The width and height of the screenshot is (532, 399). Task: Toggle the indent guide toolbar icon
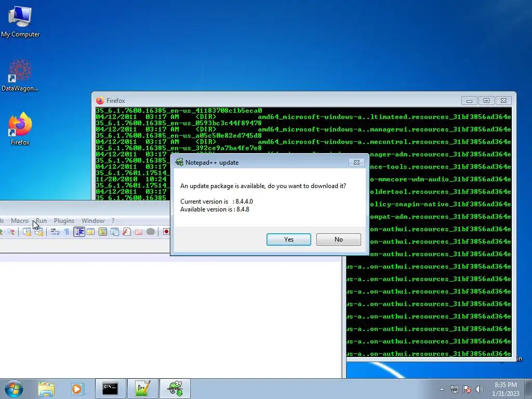[x=79, y=232]
